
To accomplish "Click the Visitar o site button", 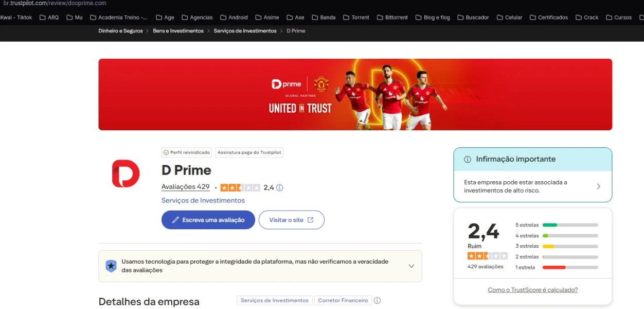I will click(x=292, y=220).
